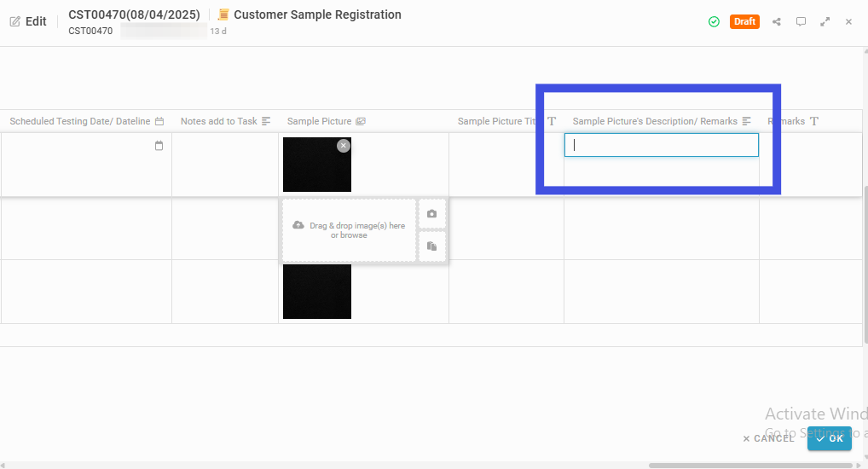868x469 pixels.
Task: Click the OK button
Action: coord(830,438)
